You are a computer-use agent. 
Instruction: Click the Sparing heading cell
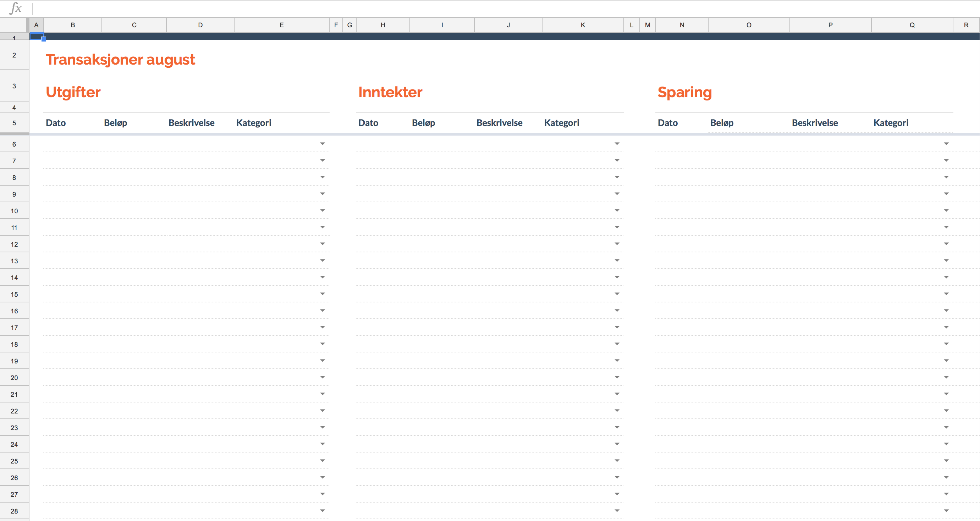(684, 93)
